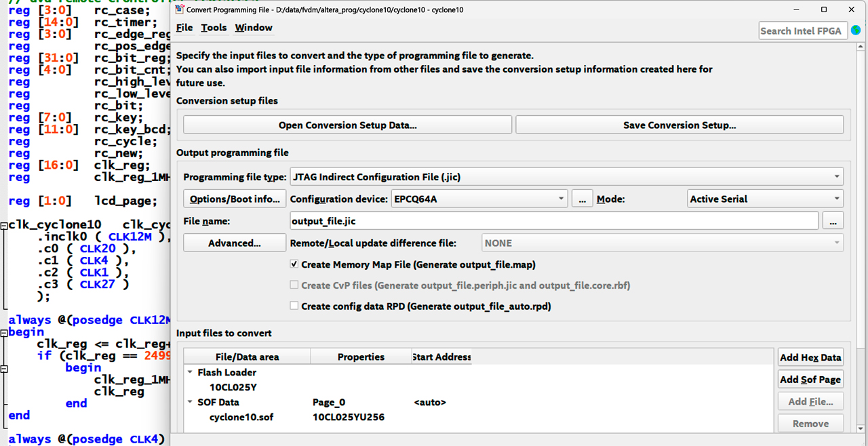Open the Programming file type dropdown
Viewport: 868px width, 446px height.
(566, 177)
